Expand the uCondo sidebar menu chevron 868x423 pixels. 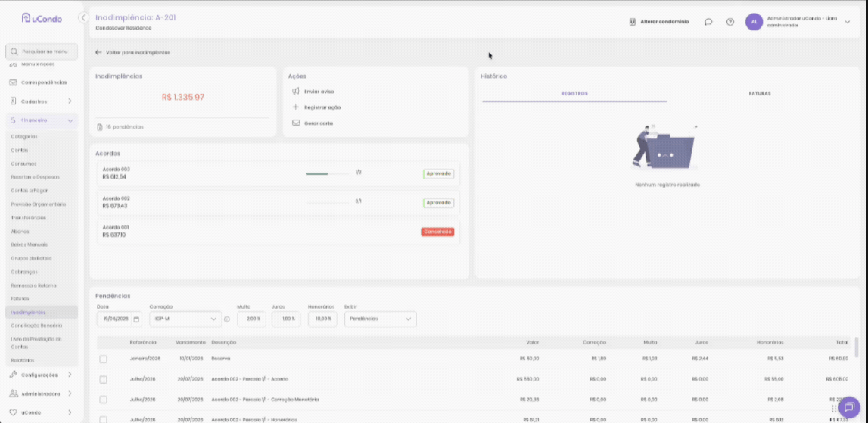(x=70, y=412)
